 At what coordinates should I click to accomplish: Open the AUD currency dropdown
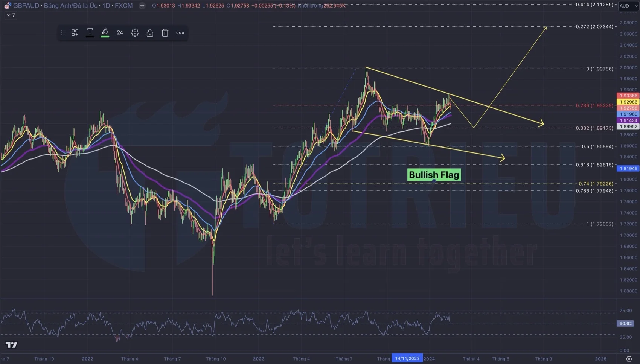[x=629, y=6]
